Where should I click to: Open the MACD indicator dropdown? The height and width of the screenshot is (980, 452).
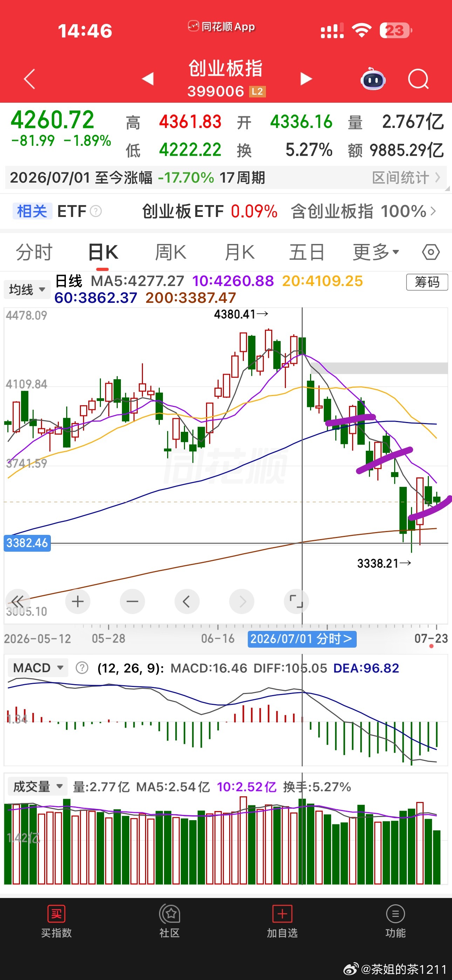(x=38, y=668)
